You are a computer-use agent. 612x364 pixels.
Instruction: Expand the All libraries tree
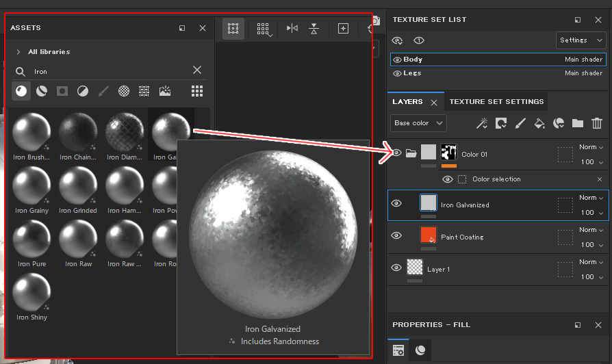tap(18, 52)
